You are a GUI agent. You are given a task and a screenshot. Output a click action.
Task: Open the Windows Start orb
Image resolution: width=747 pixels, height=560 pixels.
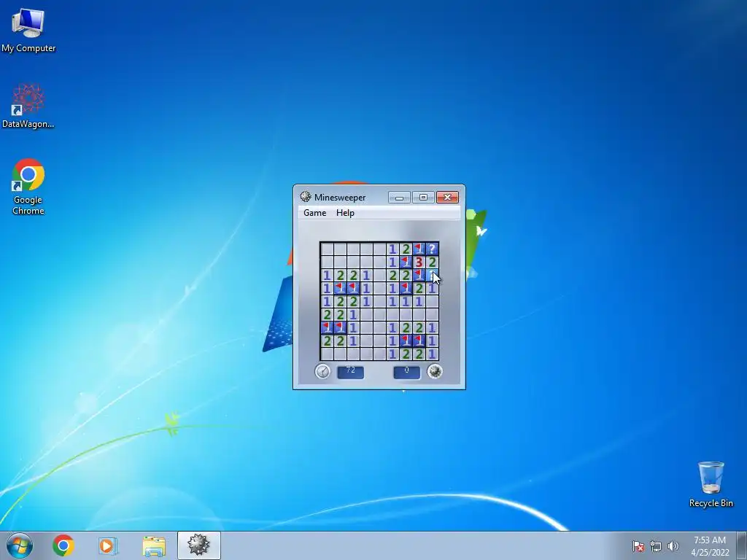(20, 545)
